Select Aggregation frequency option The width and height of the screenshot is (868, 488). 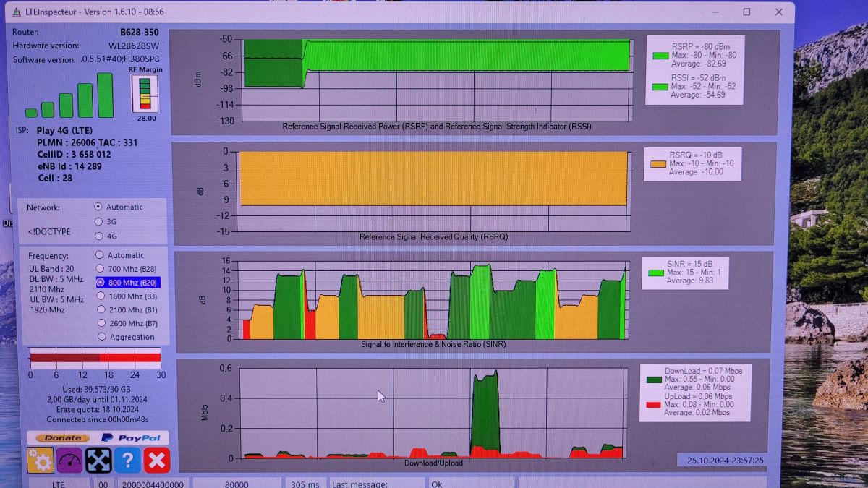click(x=103, y=337)
